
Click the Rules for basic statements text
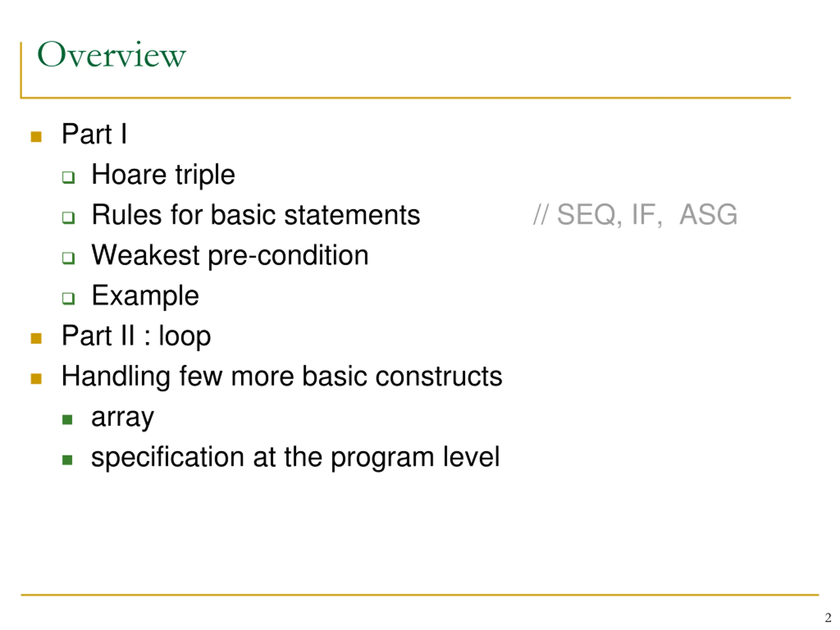coord(256,215)
